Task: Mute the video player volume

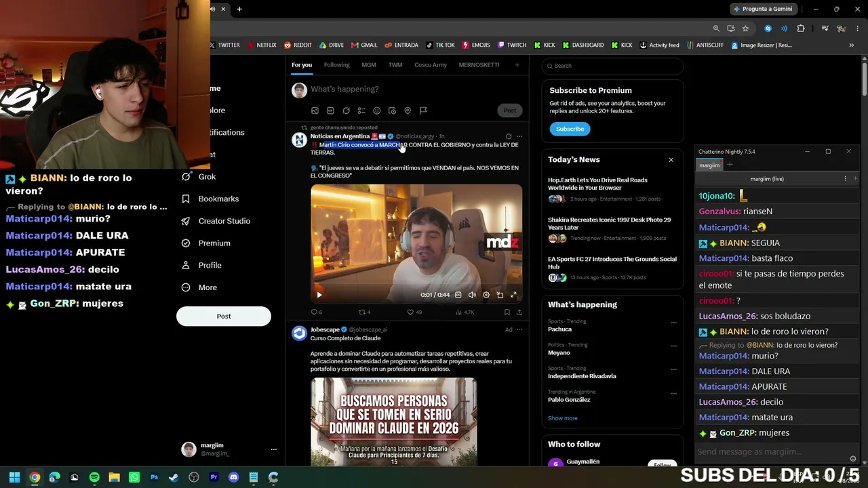Action: point(472,295)
